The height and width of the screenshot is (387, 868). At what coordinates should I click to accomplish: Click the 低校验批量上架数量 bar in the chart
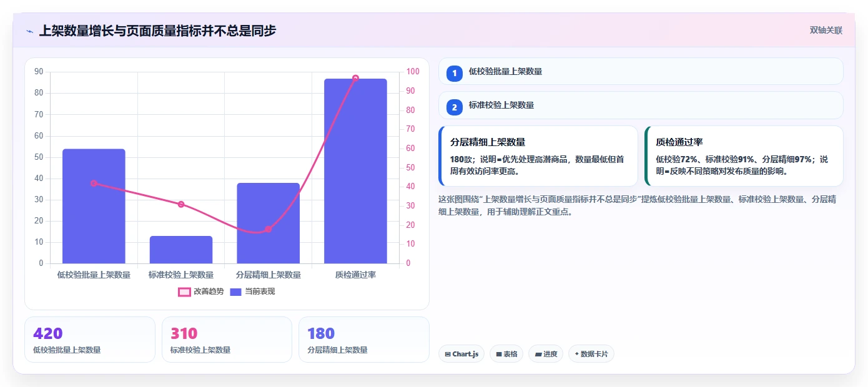coord(94,206)
